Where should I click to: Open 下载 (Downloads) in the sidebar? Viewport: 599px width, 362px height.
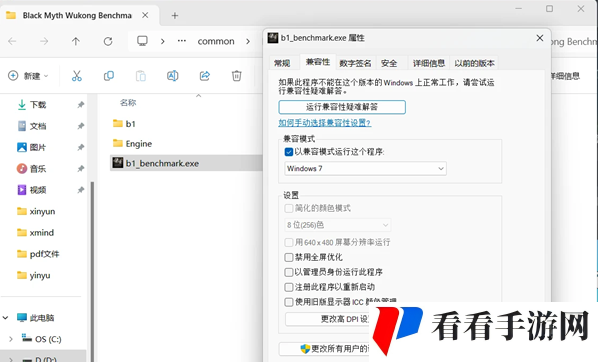click(x=38, y=105)
